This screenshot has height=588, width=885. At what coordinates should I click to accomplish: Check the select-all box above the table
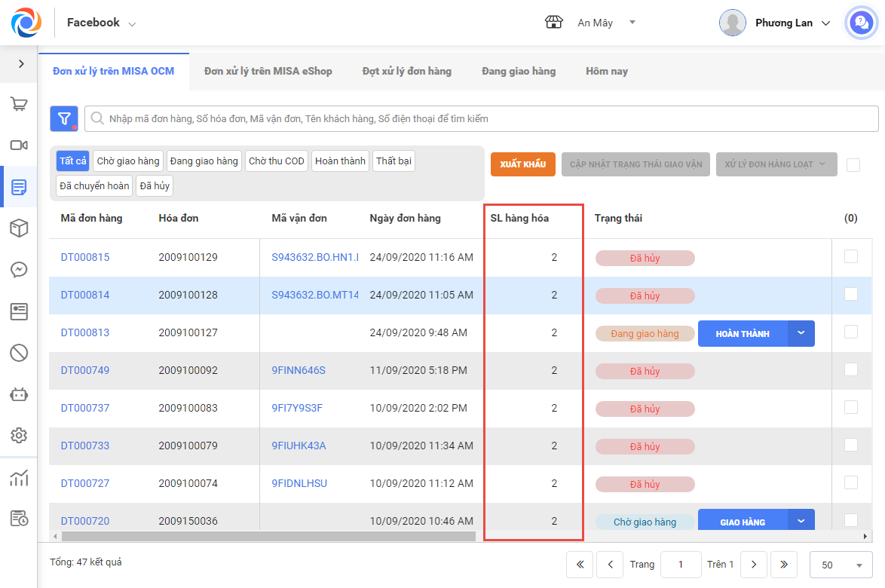[853, 165]
